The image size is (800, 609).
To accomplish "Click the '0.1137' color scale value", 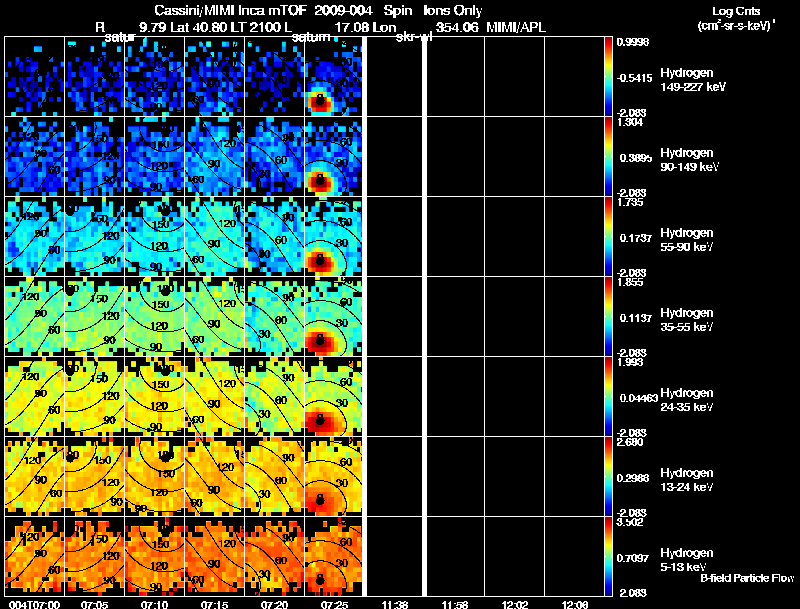I will (636, 318).
